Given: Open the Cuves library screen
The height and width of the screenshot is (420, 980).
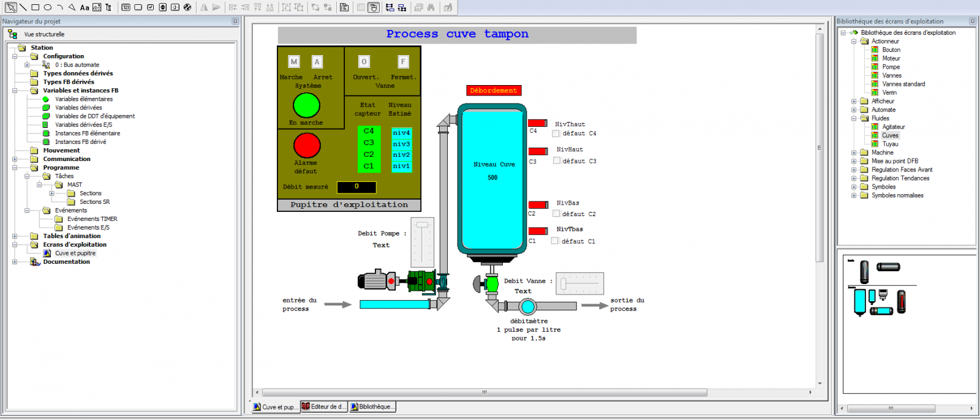Looking at the screenshot, I should pyautogui.click(x=890, y=135).
